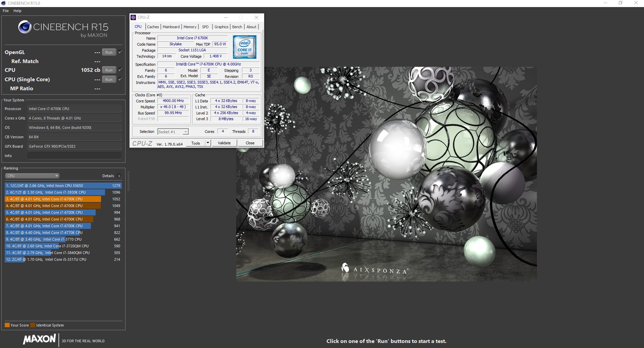Select ranking row scoring 994
This screenshot has width=644, height=348.
point(63,212)
